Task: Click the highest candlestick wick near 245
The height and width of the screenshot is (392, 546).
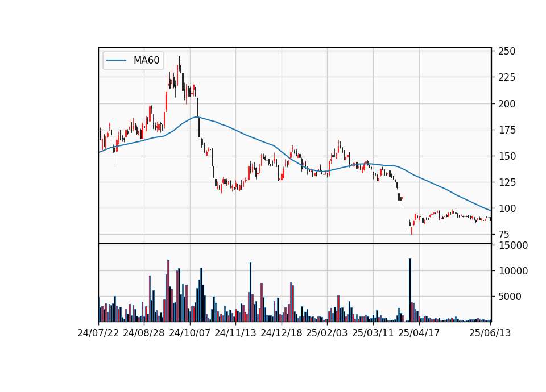Action: [x=179, y=64]
